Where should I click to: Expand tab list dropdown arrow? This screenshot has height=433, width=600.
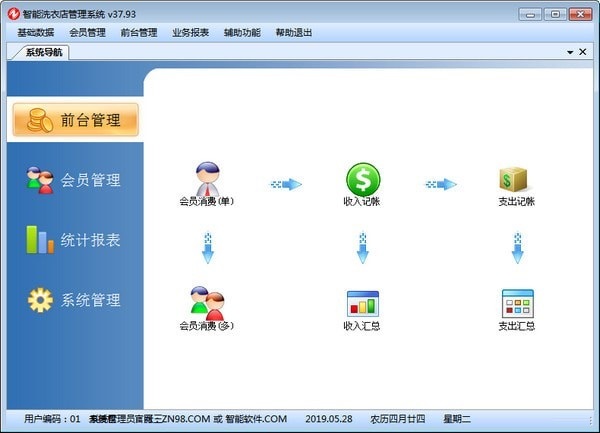click(x=570, y=52)
